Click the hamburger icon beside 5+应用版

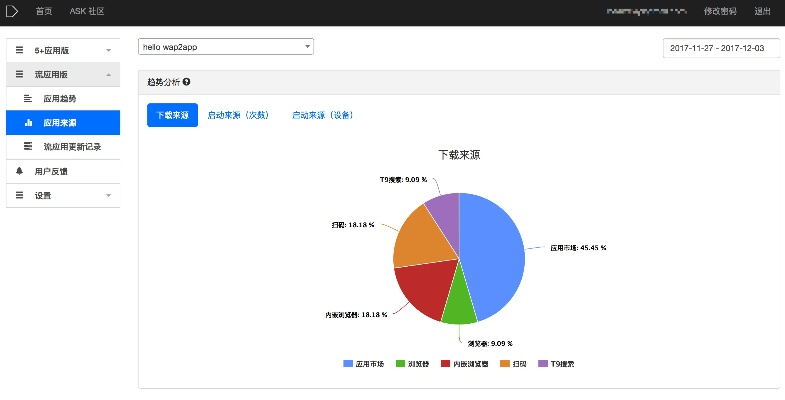pos(19,49)
